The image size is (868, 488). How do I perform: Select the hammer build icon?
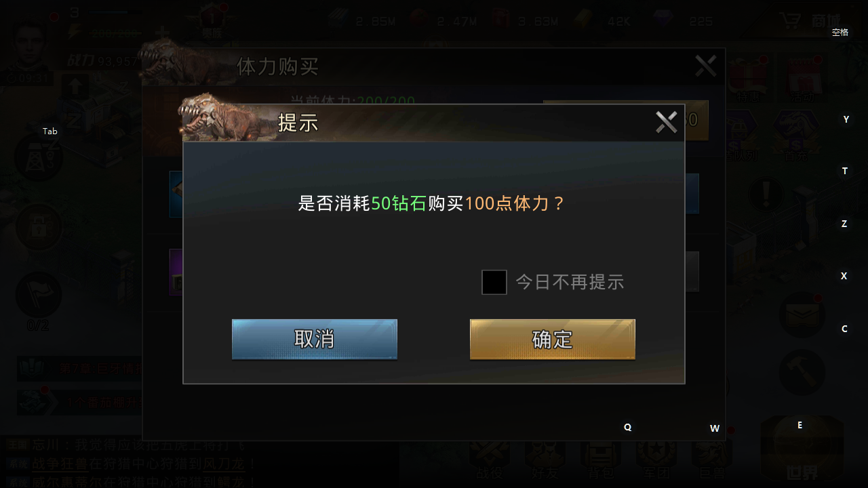pos(802,372)
